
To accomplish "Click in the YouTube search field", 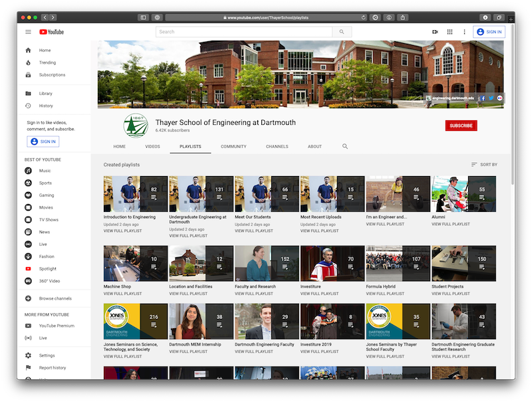I will coord(244,32).
